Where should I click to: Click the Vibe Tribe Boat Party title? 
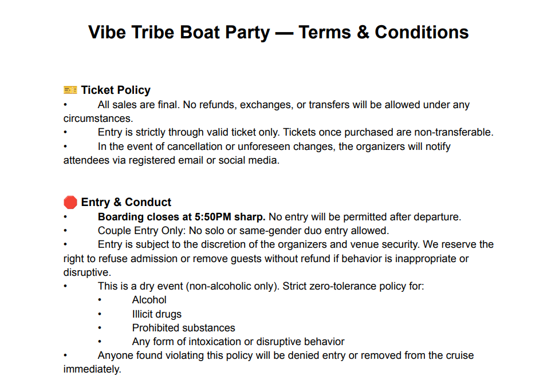[x=278, y=32]
